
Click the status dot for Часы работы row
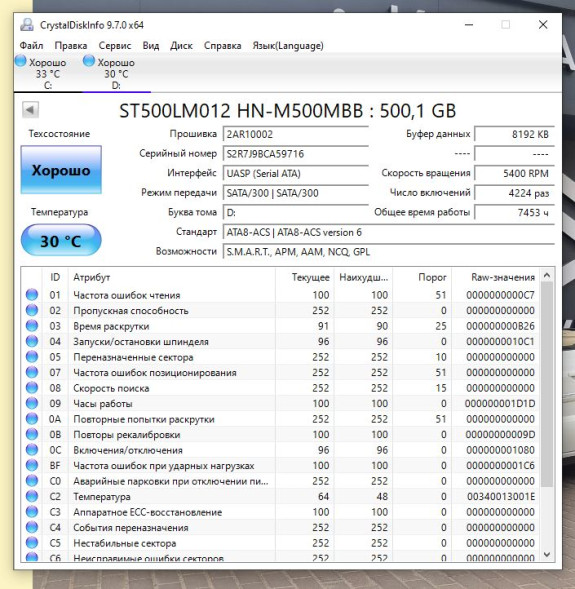(32, 403)
